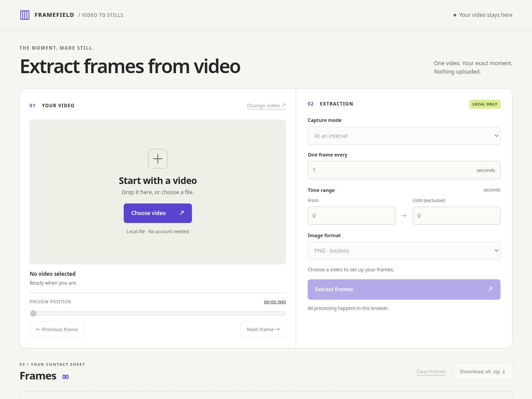Image resolution: width=532 pixels, height=399 pixels.
Task: Click the Start with a video heading
Action: click(158, 181)
